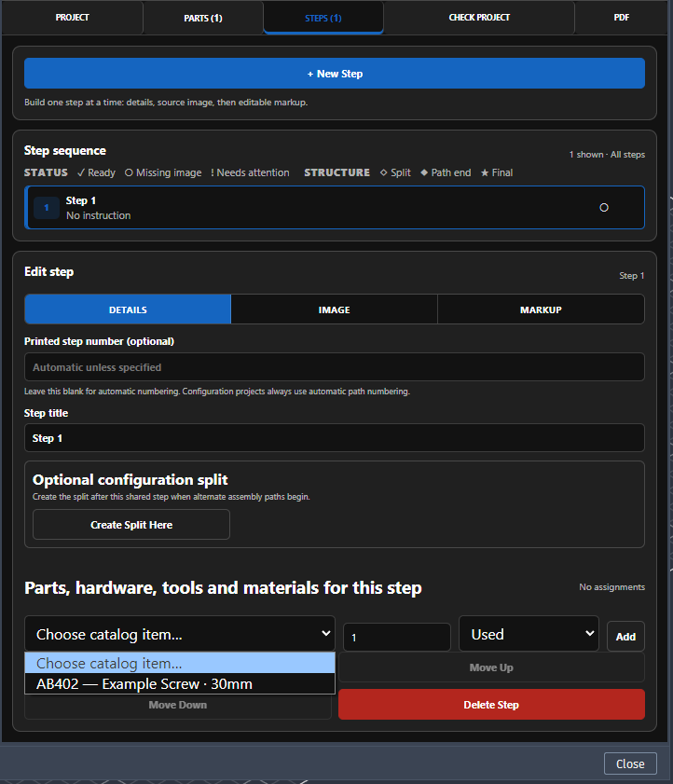Open the Used dropdown
The image size is (673, 784).
[x=529, y=634]
